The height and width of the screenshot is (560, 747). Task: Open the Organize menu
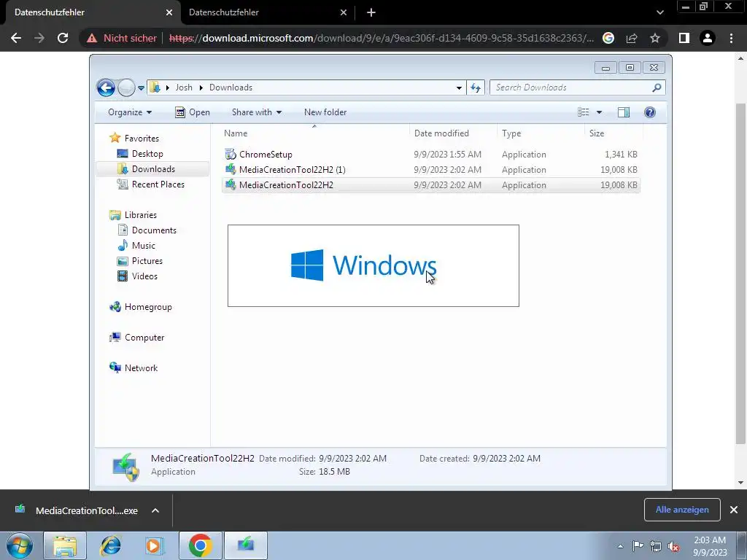tap(130, 112)
